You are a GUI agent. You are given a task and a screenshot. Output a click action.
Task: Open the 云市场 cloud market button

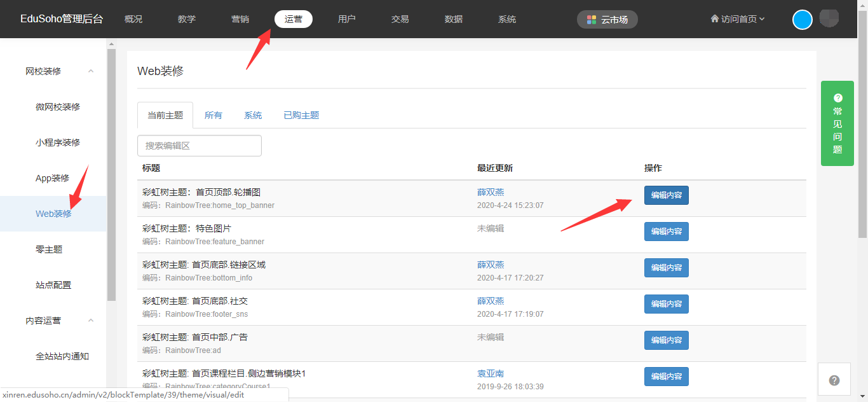coord(607,20)
